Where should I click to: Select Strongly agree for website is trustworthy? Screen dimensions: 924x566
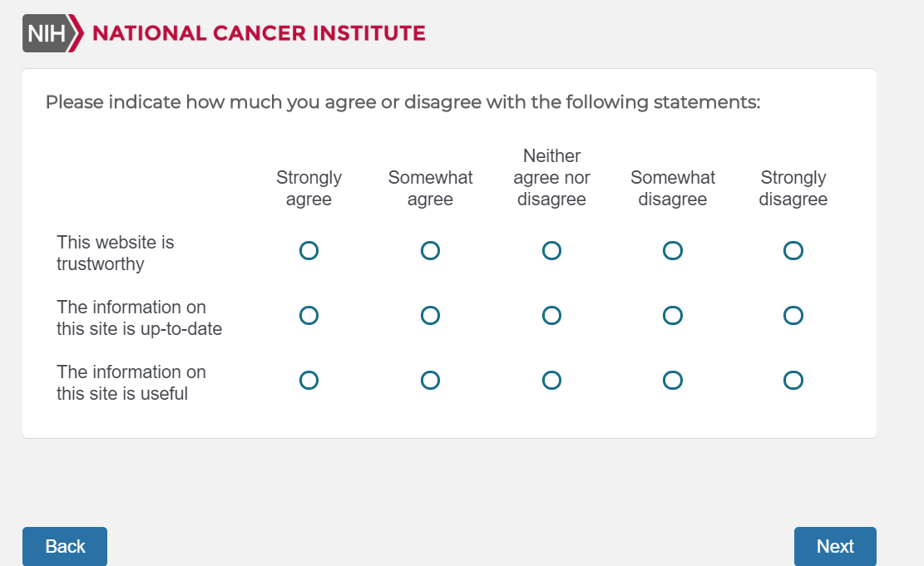(309, 251)
